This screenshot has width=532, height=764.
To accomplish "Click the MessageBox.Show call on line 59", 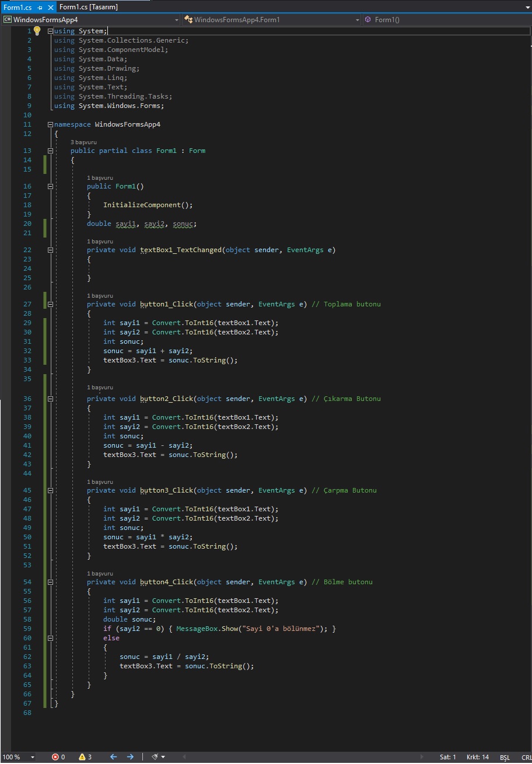I will click(252, 629).
